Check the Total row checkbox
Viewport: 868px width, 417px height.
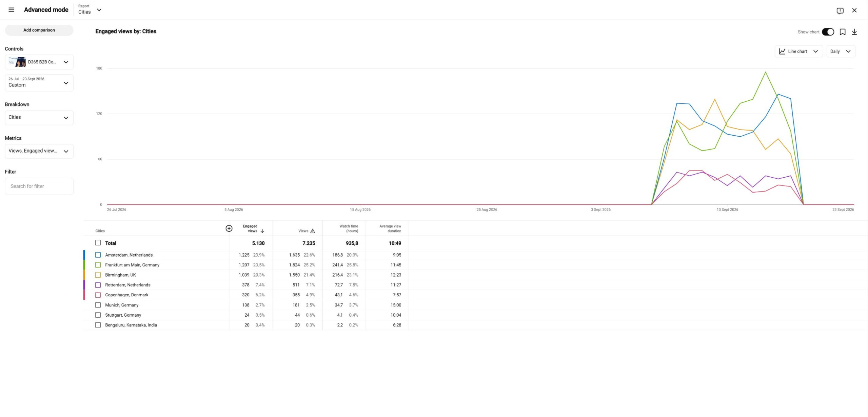pyautogui.click(x=98, y=243)
